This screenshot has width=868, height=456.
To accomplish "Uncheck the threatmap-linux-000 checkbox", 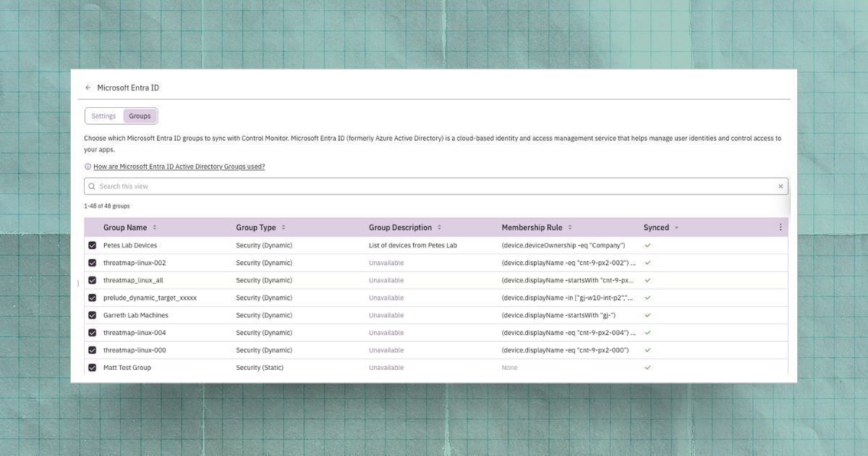I will 93,350.
